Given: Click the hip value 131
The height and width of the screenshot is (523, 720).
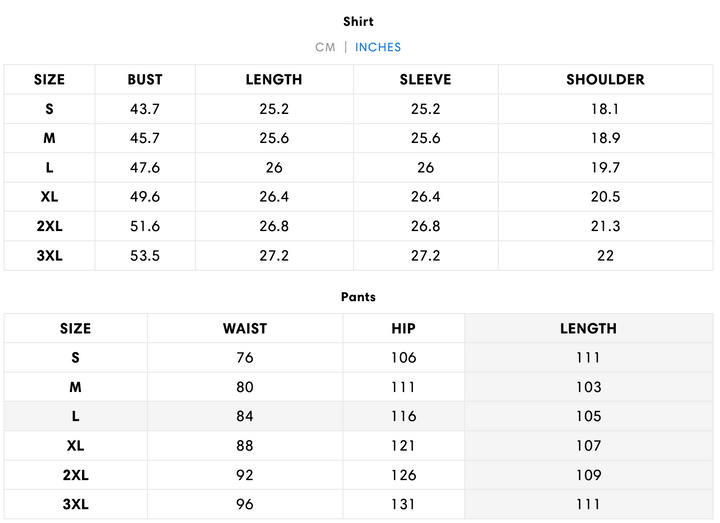Looking at the screenshot, I should [404, 504].
